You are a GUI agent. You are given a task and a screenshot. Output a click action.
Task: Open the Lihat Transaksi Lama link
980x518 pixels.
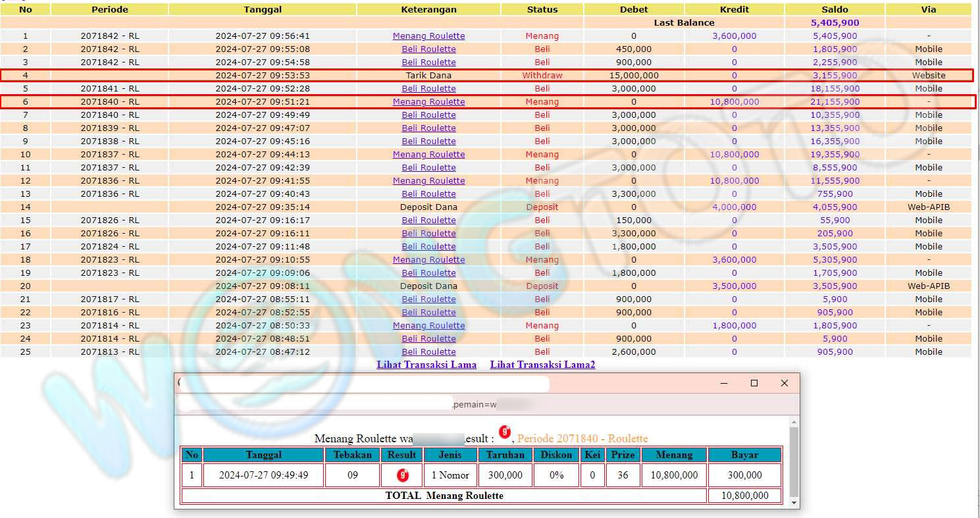coord(426,365)
